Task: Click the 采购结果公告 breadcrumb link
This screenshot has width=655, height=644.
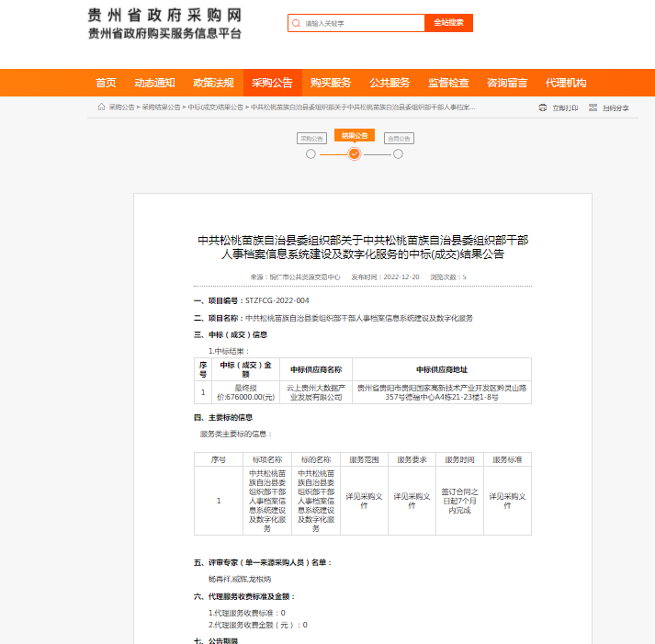Action: [162, 107]
